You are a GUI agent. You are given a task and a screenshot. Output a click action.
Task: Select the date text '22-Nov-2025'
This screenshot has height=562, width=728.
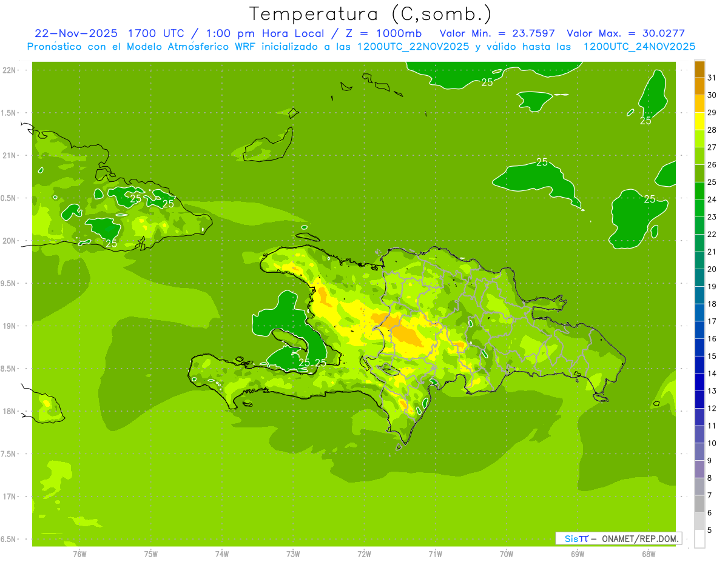tap(76, 33)
